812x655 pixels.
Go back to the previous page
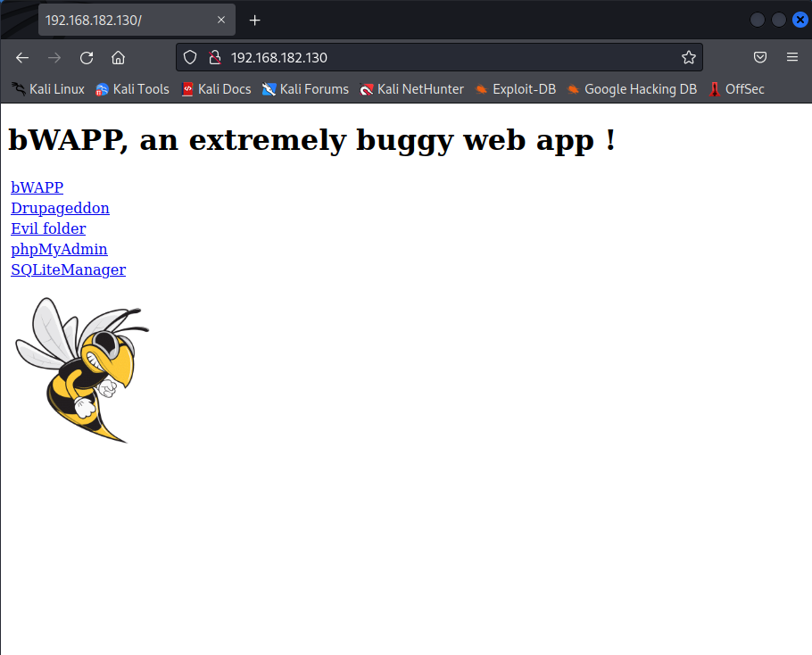22,57
